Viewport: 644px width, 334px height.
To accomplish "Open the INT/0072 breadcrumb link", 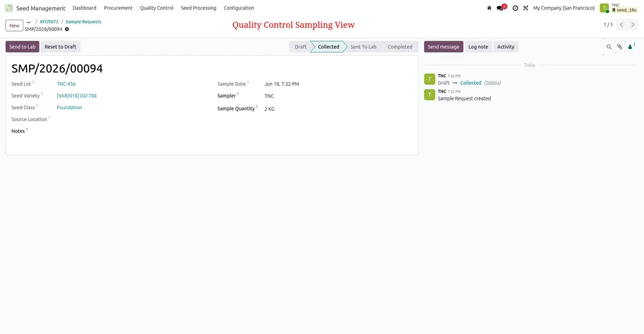I will [49, 22].
